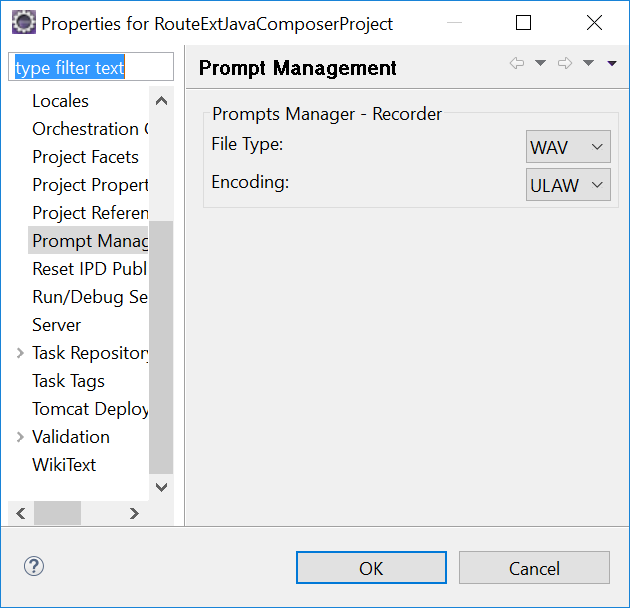Screen dimensions: 630x608
Task: Open the view menu triangle icon
Action: pyautogui.click(x=612, y=64)
